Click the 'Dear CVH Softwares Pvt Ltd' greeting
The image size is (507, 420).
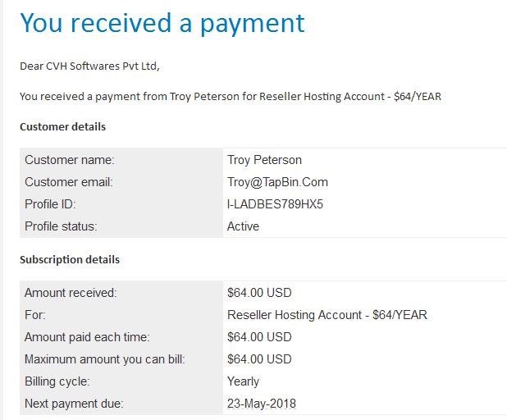tap(90, 66)
